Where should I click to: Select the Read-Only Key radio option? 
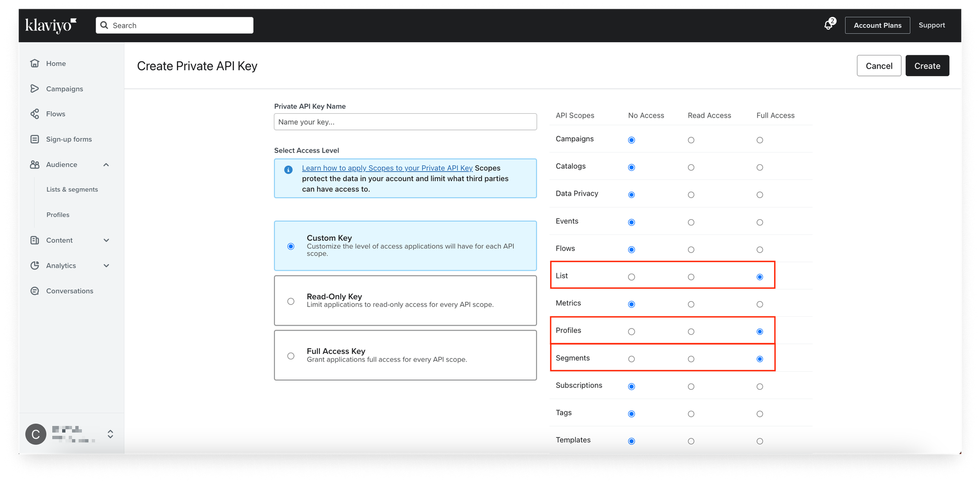(x=291, y=301)
